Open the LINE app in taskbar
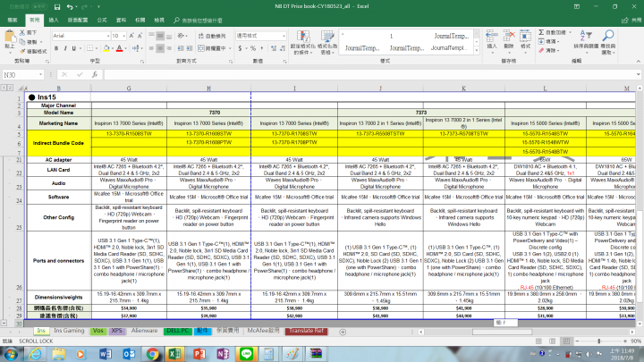The height and width of the screenshot is (362, 644). 247,354
